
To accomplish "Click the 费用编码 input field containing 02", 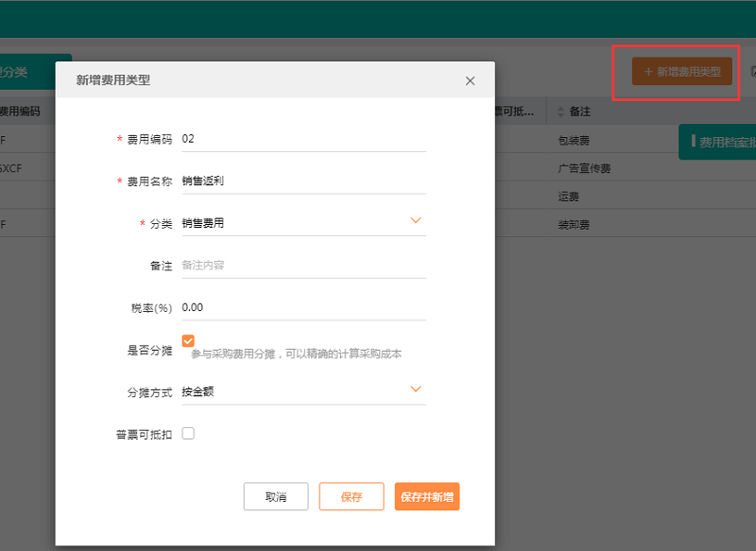I will tap(303, 139).
